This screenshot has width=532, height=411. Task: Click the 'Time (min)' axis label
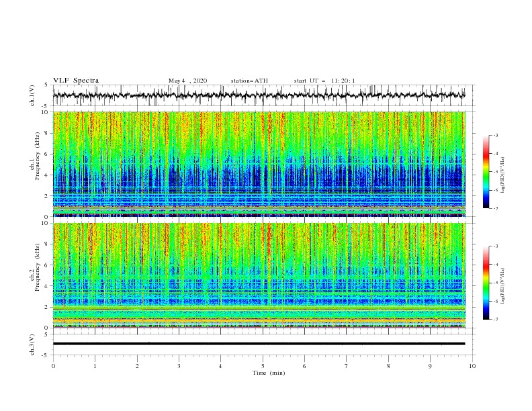coord(269,373)
